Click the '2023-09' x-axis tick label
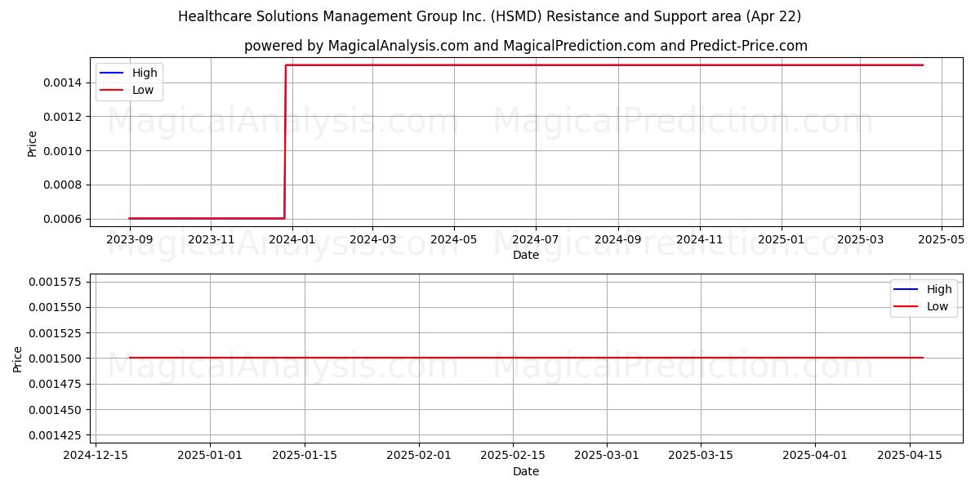The width and height of the screenshot is (980, 490). click(x=130, y=240)
